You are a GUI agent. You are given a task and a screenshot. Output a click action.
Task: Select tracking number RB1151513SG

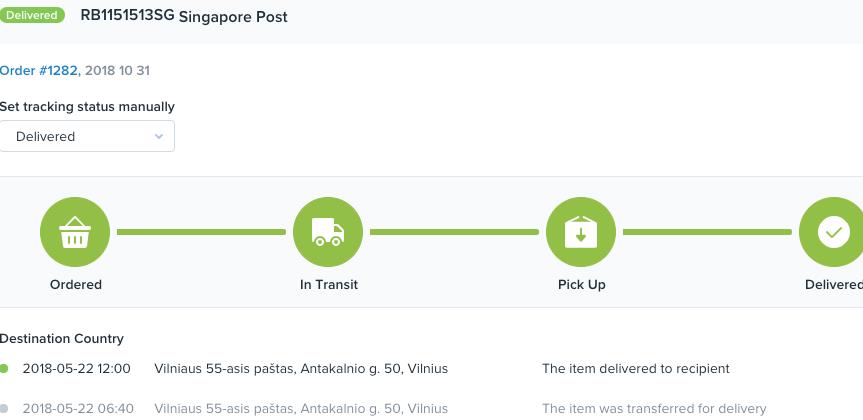[127, 15]
